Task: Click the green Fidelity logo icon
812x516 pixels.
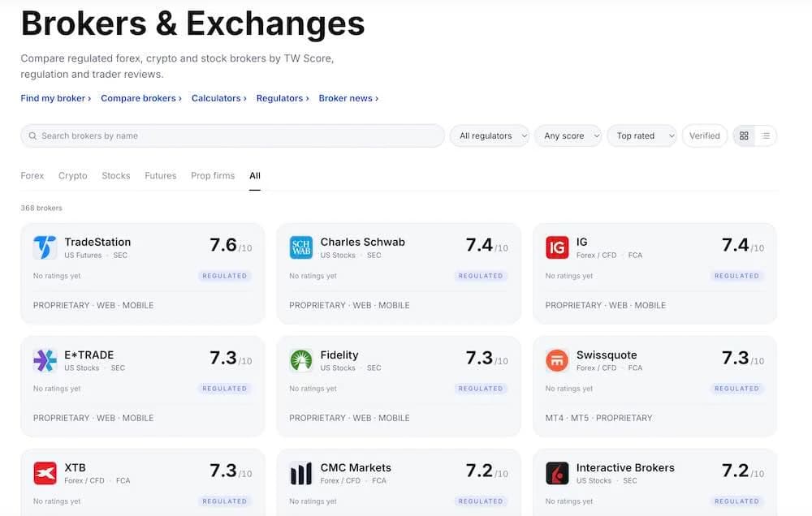Action: [301, 360]
